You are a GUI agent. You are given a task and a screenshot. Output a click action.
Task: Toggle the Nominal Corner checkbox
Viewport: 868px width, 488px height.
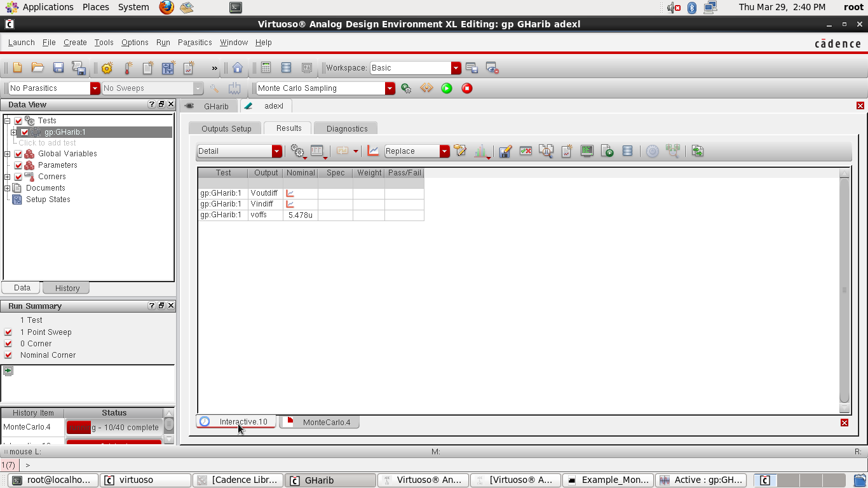point(8,355)
